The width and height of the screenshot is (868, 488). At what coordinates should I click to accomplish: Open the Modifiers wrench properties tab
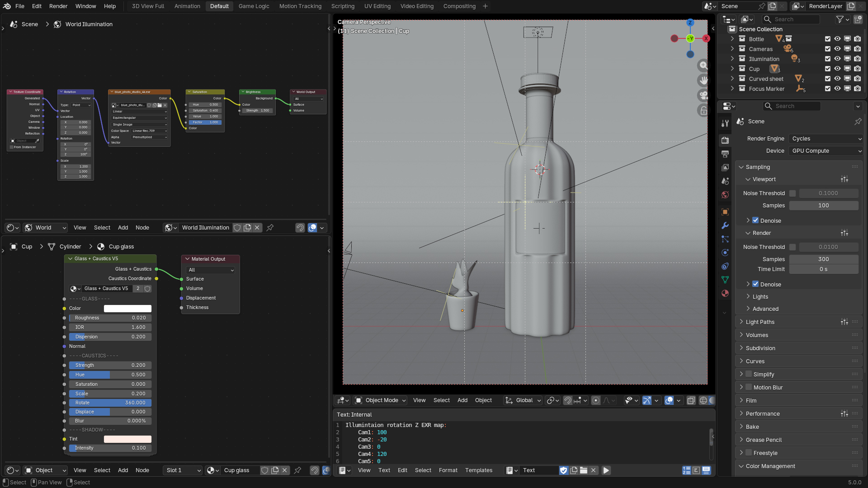click(x=725, y=225)
